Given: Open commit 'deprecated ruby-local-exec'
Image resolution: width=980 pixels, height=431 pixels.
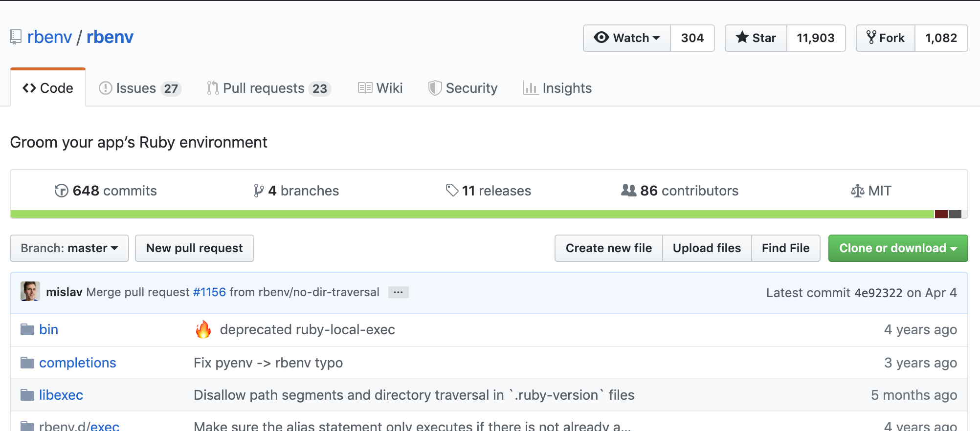Looking at the screenshot, I should (308, 329).
